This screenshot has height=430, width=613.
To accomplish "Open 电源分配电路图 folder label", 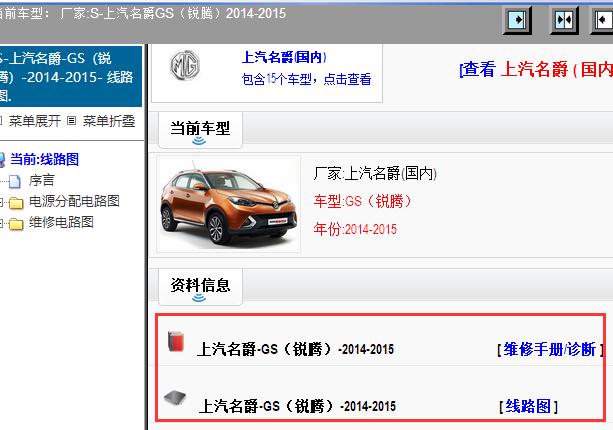I will click(74, 201).
